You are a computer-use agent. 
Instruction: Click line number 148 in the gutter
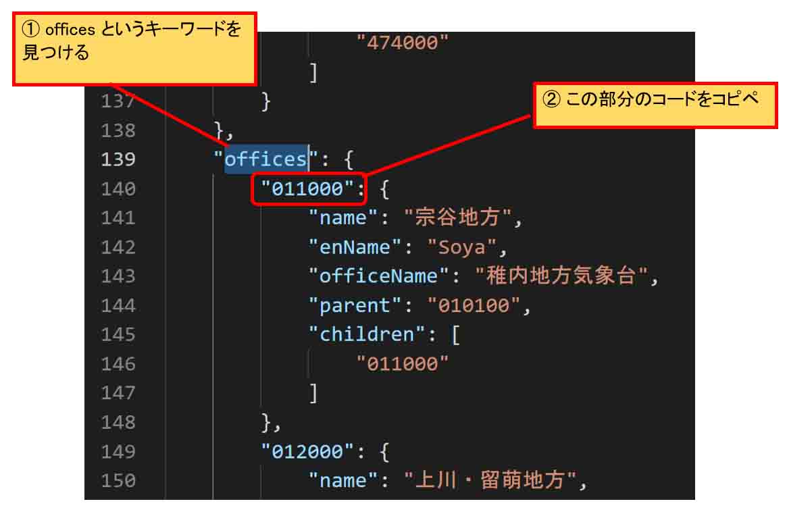[118, 422]
